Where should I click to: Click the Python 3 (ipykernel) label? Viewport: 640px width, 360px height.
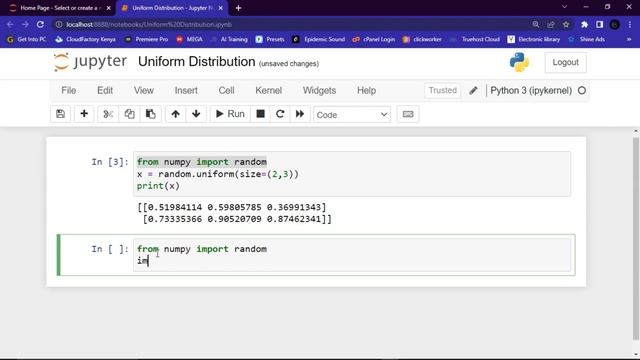tap(531, 91)
